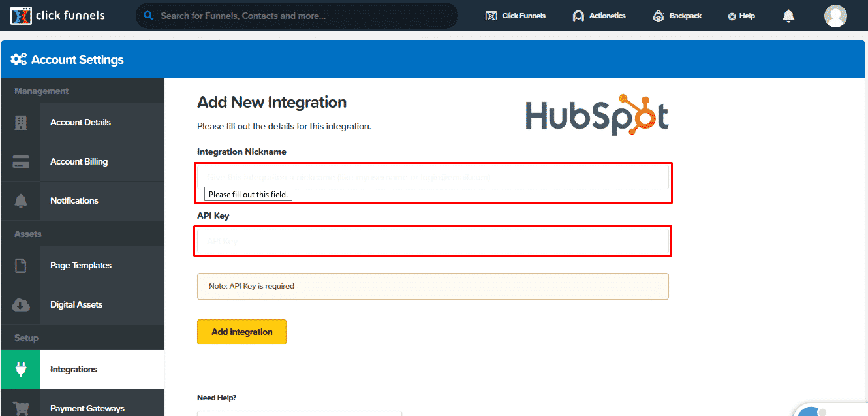
Task: Open the user profile avatar
Action: (835, 16)
